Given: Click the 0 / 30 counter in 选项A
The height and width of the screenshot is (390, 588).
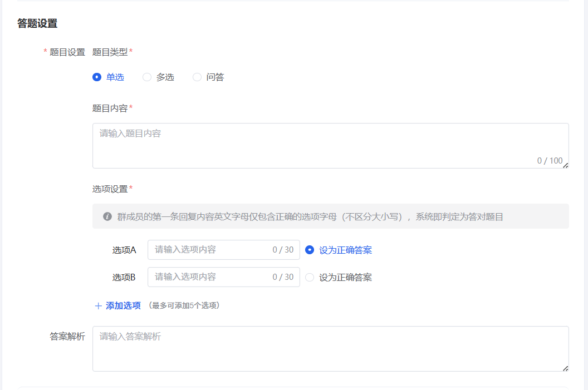Looking at the screenshot, I should (x=283, y=250).
